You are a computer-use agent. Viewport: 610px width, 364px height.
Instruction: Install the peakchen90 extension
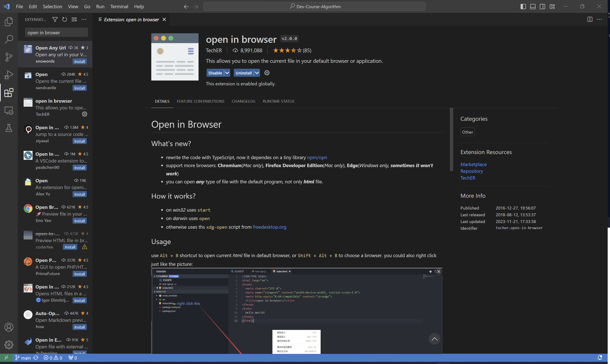[80, 168]
